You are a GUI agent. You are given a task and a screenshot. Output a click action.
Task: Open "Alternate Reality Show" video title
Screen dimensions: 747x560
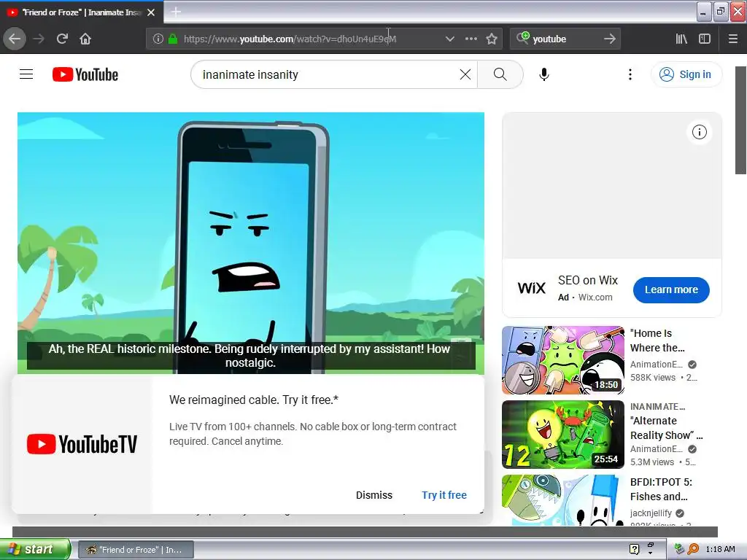[x=666, y=428]
